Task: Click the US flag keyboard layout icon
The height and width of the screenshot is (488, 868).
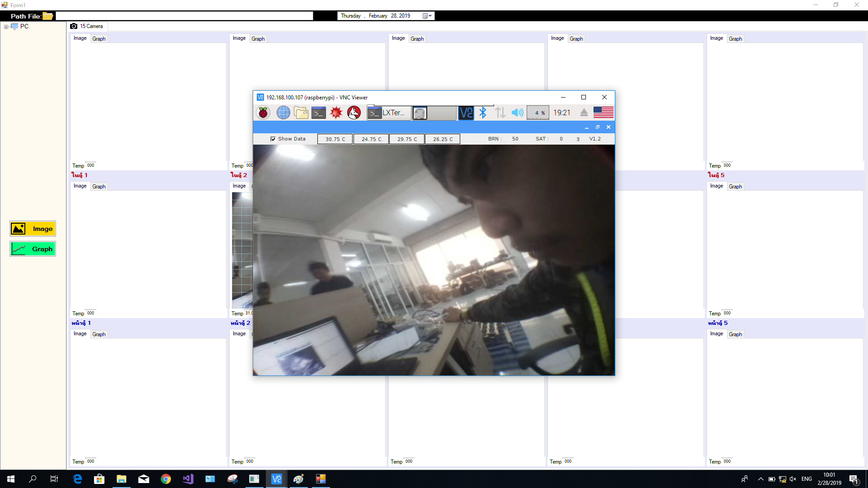Action: (x=603, y=113)
